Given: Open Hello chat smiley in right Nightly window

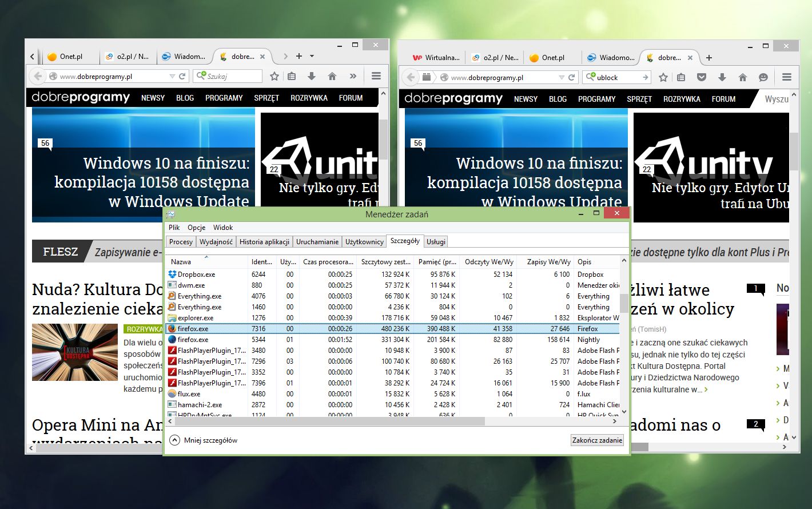Looking at the screenshot, I should pos(763,77).
